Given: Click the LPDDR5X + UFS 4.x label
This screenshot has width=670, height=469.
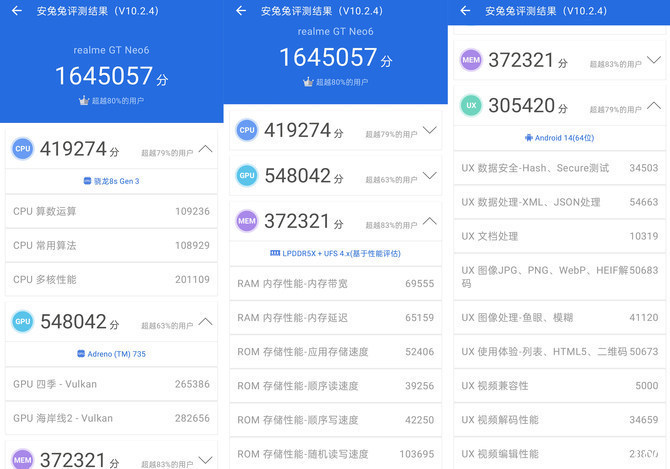Looking at the screenshot, I should click(335, 253).
